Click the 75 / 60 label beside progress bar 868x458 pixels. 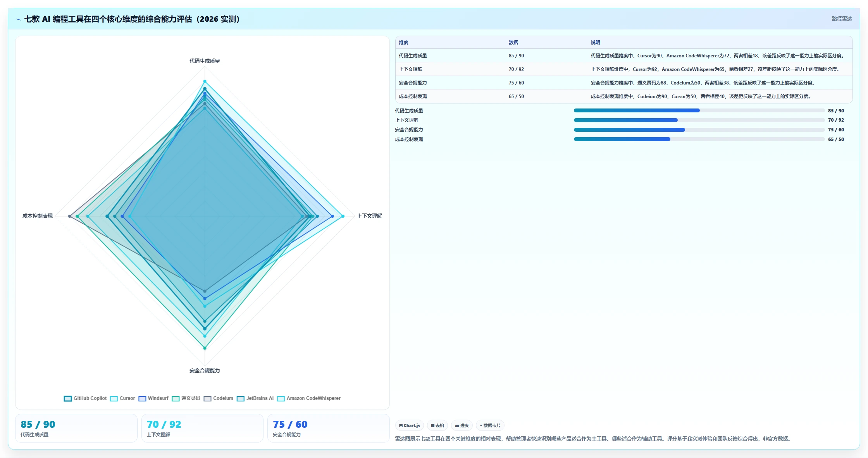click(836, 130)
